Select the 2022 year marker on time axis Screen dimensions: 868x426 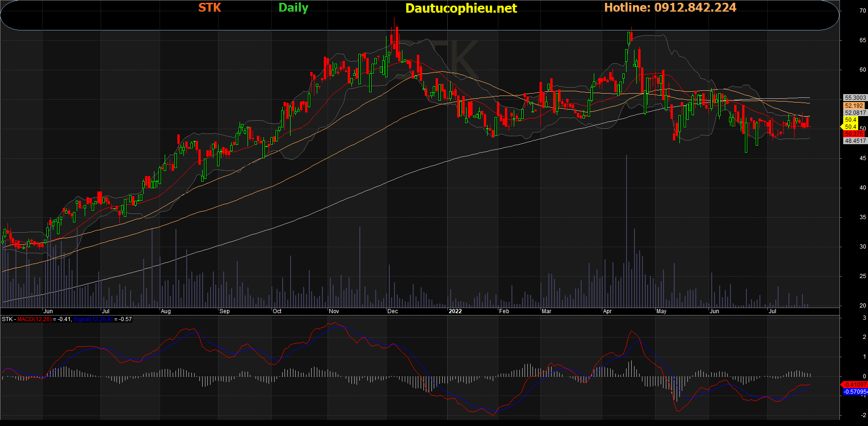click(x=455, y=311)
